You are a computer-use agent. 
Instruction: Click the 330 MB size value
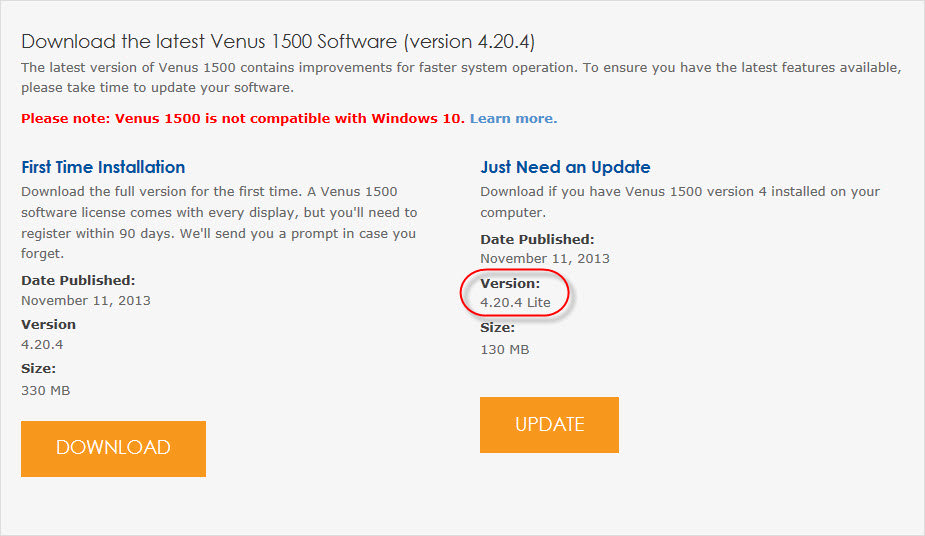point(46,391)
